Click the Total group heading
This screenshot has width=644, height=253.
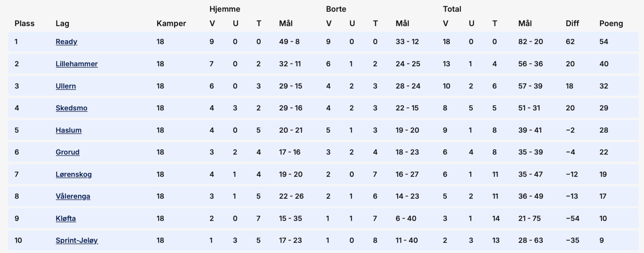(x=452, y=9)
